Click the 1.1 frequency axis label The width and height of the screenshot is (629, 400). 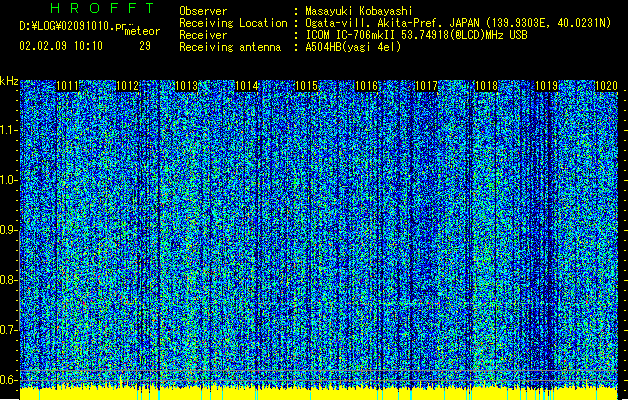click(x=8, y=130)
